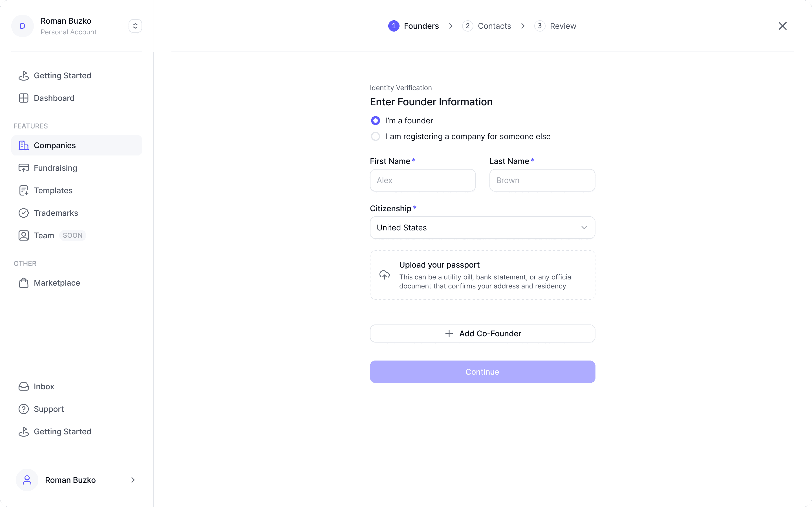Focus the First Name input field
812x507 pixels.
(x=423, y=180)
